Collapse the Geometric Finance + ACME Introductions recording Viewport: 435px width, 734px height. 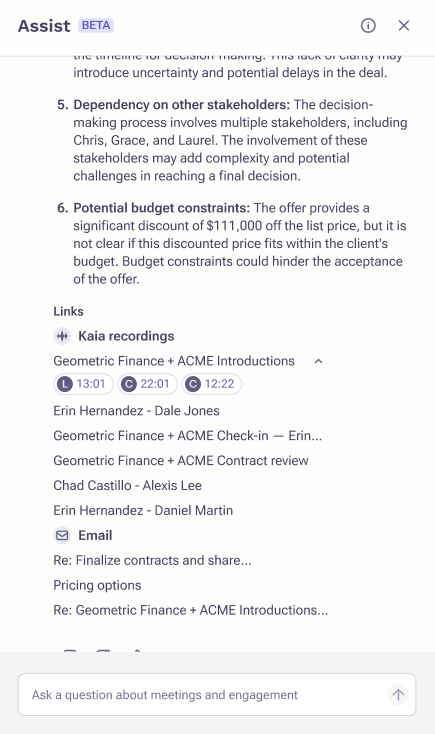coord(318,361)
